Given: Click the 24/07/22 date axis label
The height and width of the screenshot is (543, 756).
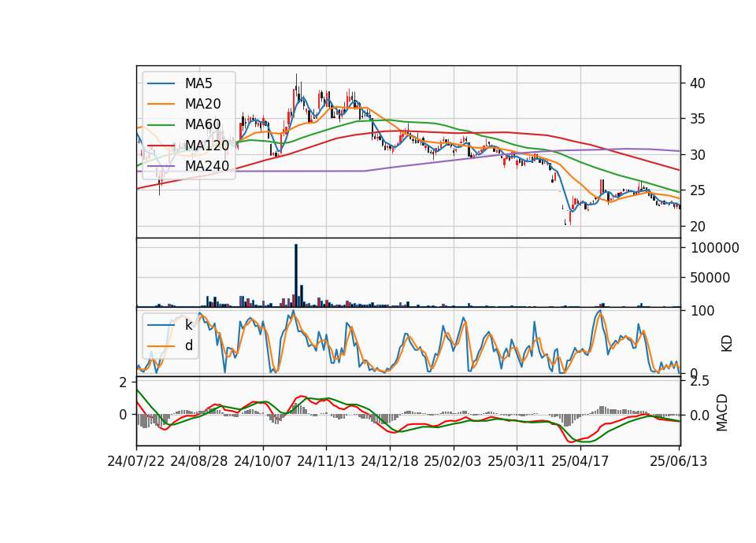Looking at the screenshot, I should coord(136,461).
